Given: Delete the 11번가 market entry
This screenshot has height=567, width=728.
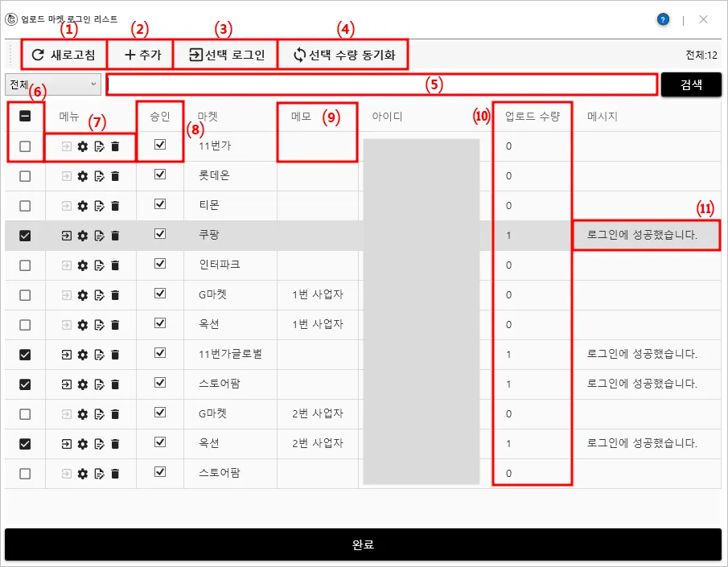Looking at the screenshot, I should [x=115, y=146].
